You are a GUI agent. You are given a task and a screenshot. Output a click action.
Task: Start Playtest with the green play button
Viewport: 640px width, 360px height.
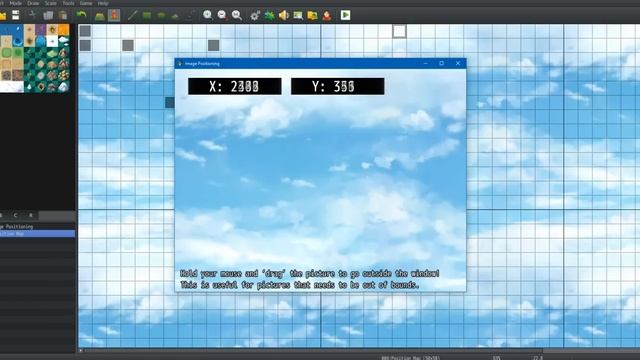pos(345,15)
